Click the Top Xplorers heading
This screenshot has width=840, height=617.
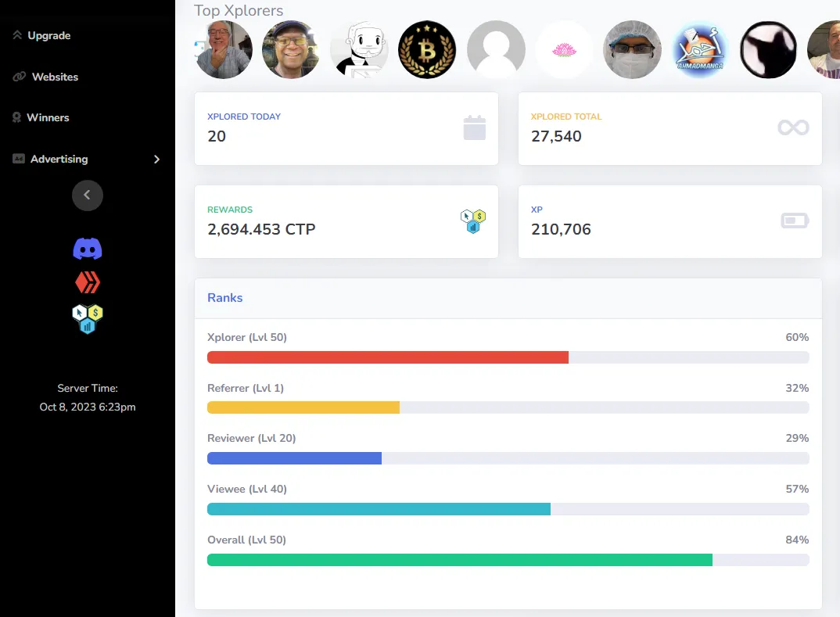pyautogui.click(x=239, y=10)
